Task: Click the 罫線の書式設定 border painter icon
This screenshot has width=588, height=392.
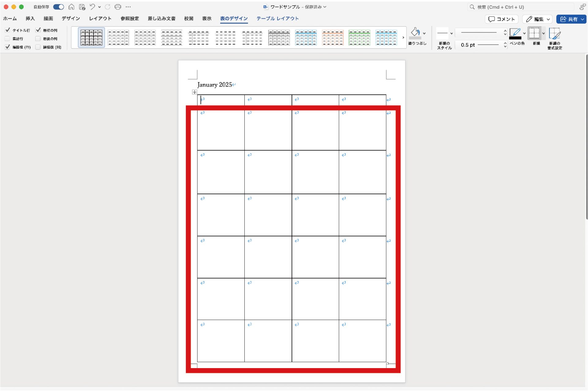Action: point(555,34)
